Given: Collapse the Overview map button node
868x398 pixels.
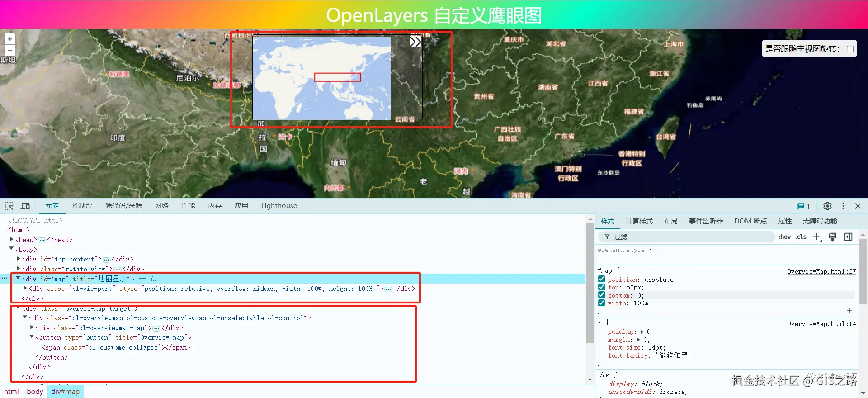Looking at the screenshot, I should point(32,337).
